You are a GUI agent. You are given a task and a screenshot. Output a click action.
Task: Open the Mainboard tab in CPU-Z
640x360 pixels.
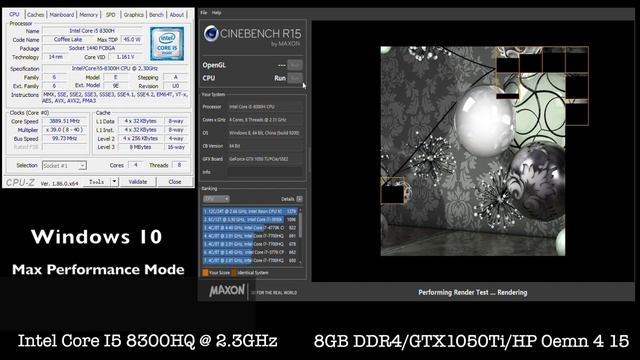[x=62, y=15]
